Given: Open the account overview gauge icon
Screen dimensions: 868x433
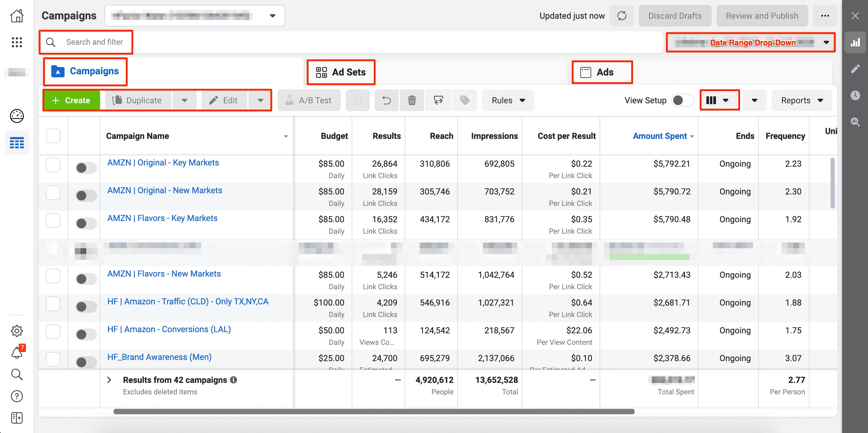Looking at the screenshot, I should [x=17, y=116].
